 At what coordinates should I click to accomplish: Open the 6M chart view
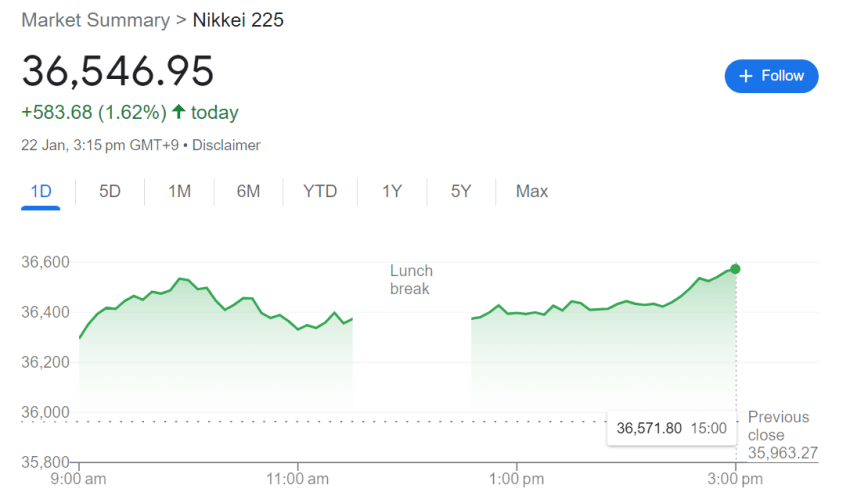pyautogui.click(x=248, y=191)
